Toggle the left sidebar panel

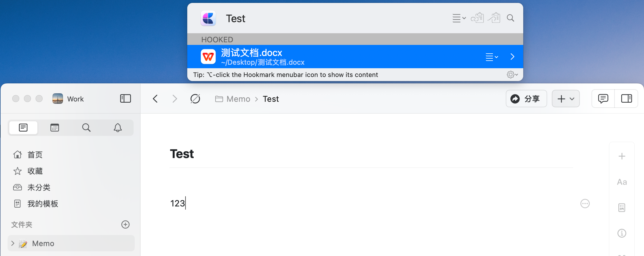coord(125,99)
